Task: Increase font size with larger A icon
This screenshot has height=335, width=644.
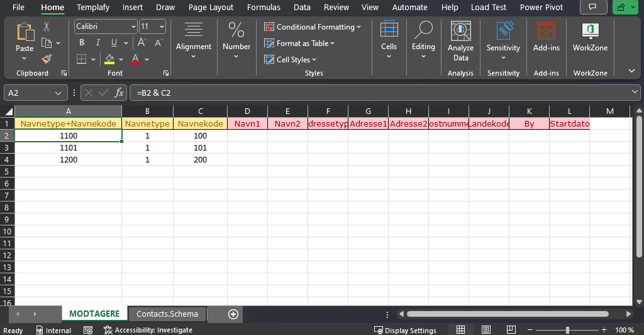Action: tap(142, 43)
